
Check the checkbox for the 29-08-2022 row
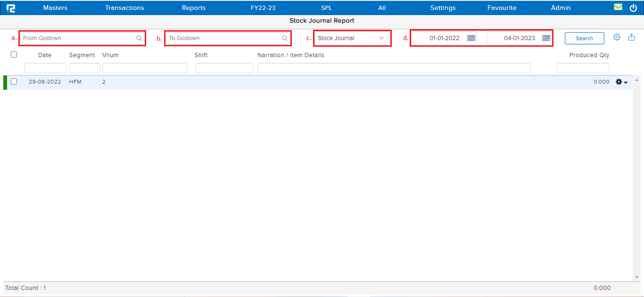click(x=14, y=81)
